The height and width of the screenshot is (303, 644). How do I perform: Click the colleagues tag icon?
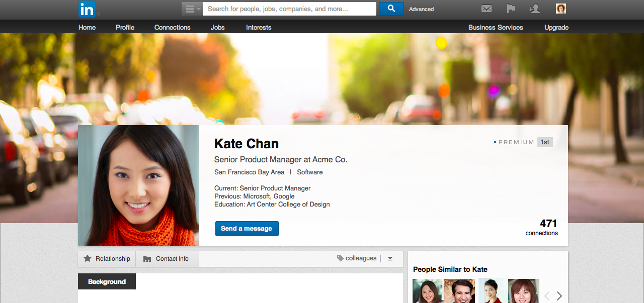pyautogui.click(x=341, y=258)
